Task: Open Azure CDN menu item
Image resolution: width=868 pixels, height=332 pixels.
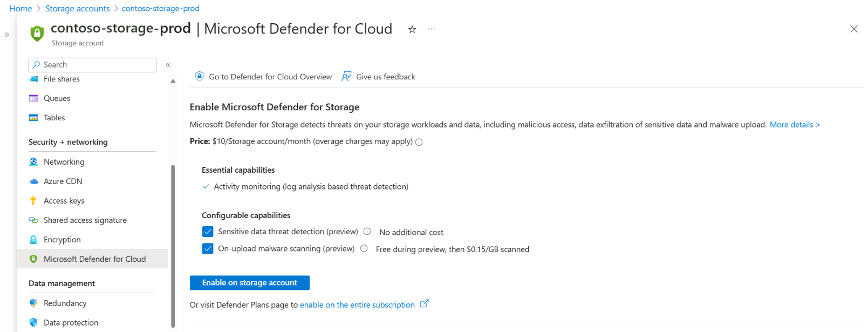Action: (x=63, y=181)
